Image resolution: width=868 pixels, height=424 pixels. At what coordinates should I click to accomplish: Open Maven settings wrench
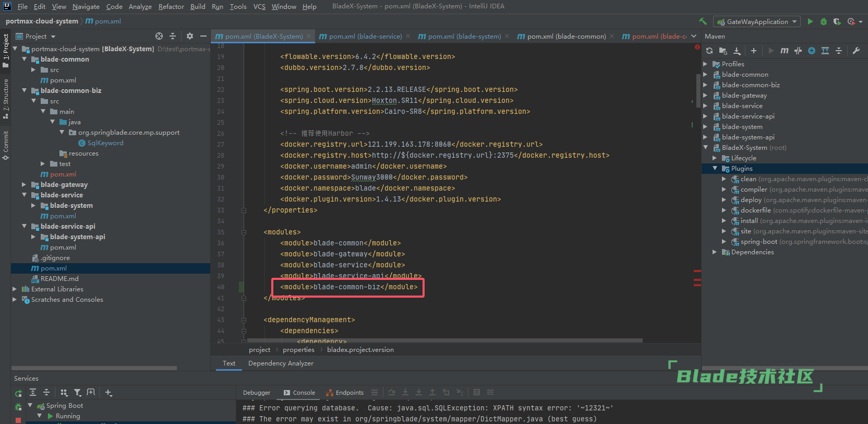pyautogui.click(x=856, y=51)
